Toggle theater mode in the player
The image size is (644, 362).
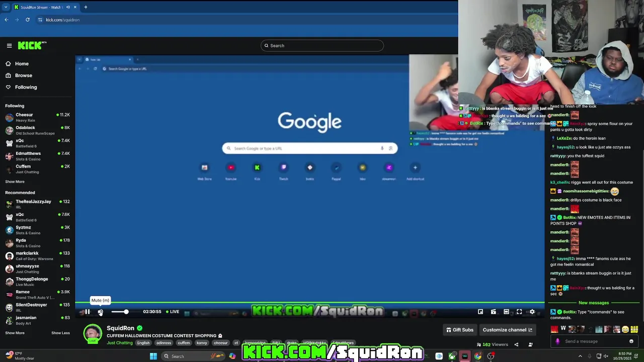point(506,312)
